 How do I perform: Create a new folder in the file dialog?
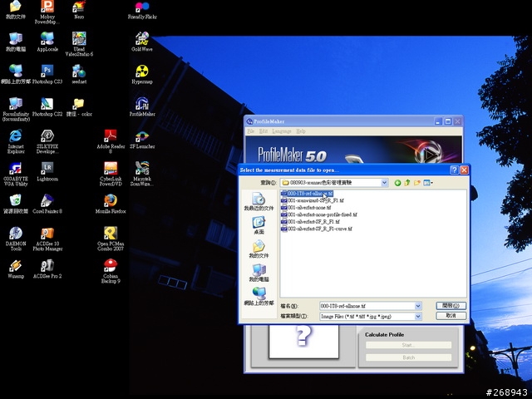[417, 183]
